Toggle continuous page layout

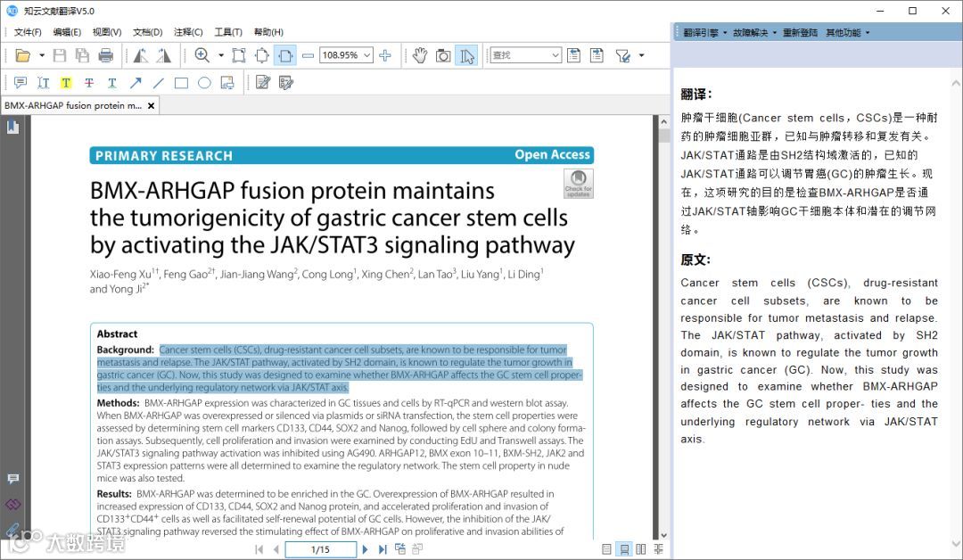point(624,549)
